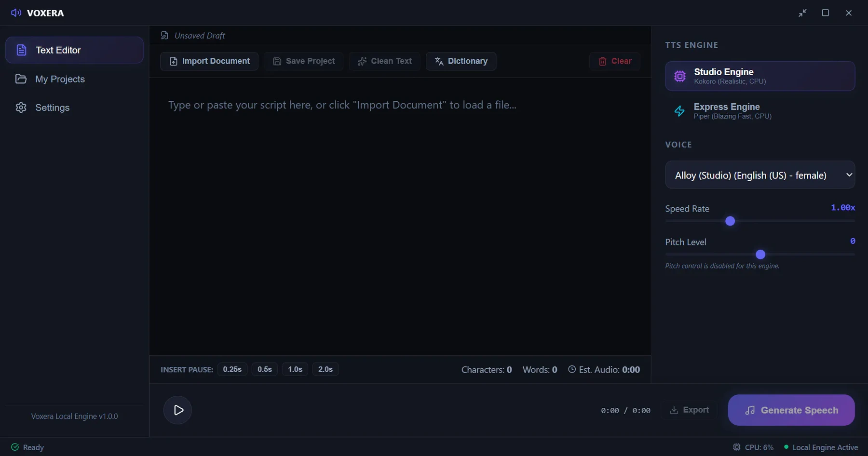Click the Generate Speech button

pyautogui.click(x=791, y=410)
